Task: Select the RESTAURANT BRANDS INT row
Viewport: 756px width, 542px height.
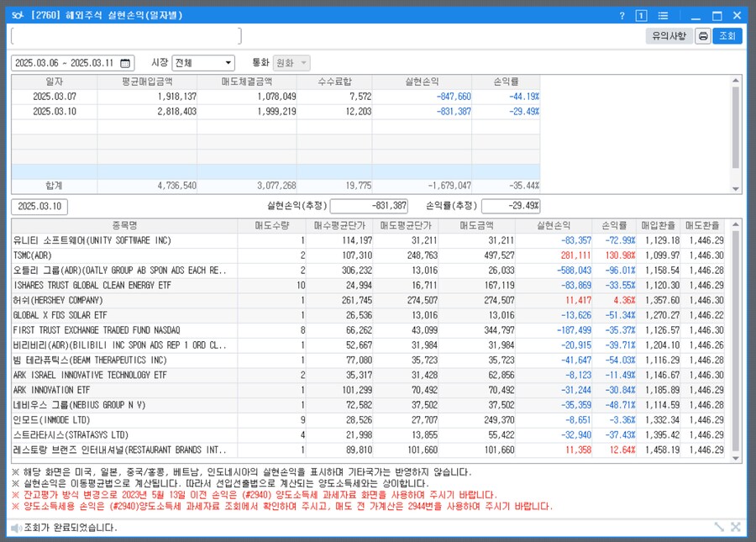Action: [369, 450]
